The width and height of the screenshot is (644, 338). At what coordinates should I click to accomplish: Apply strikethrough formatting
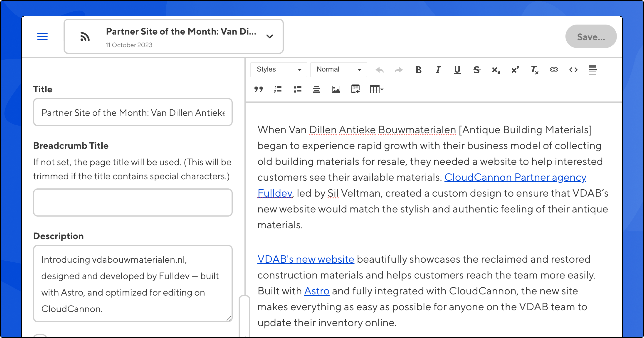pos(477,70)
